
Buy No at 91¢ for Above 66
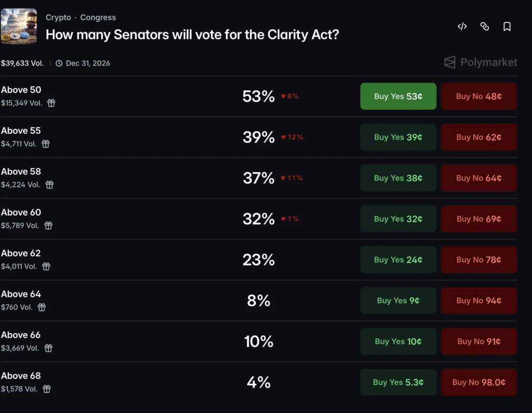coord(479,341)
